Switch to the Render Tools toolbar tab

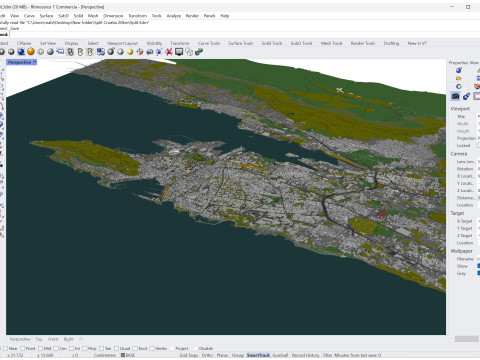(x=363, y=43)
